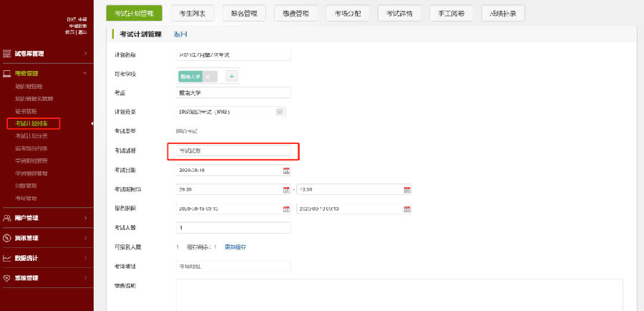Expand the 试卷库管理 sidebar menu

coord(47,53)
